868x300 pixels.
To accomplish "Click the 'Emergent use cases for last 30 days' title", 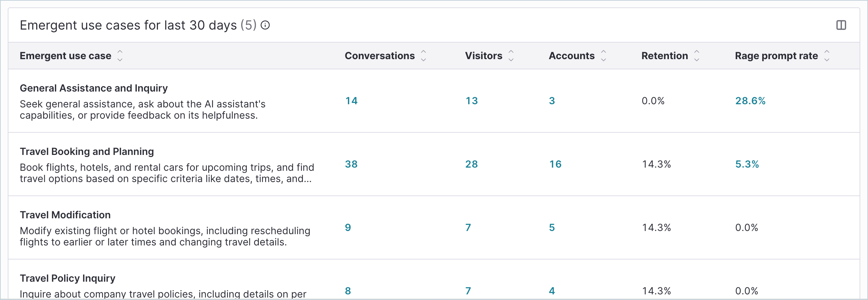I will [x=128, y=25].
